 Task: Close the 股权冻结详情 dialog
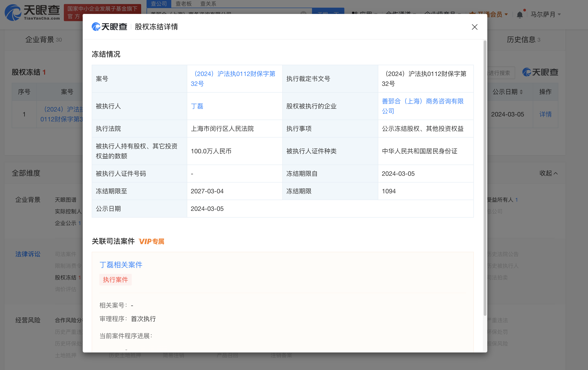tap(474, 27)
